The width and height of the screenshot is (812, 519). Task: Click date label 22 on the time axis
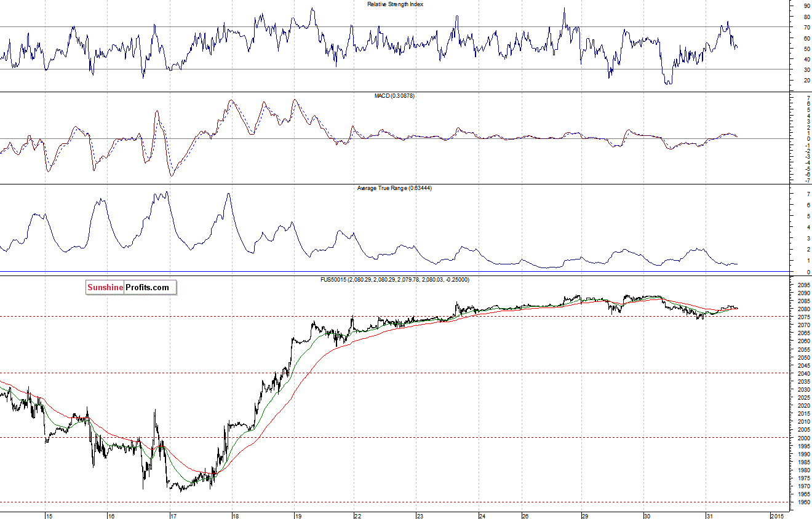point(357,515)
